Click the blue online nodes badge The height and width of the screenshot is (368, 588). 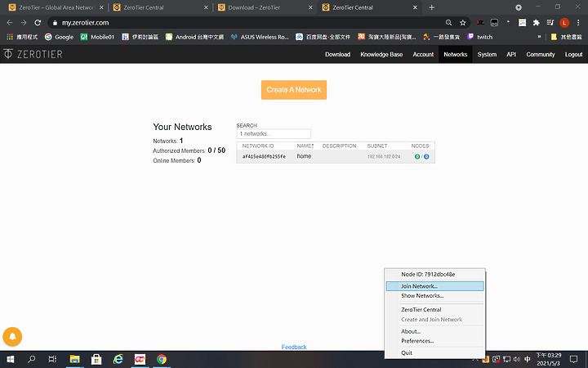(426, 156)
